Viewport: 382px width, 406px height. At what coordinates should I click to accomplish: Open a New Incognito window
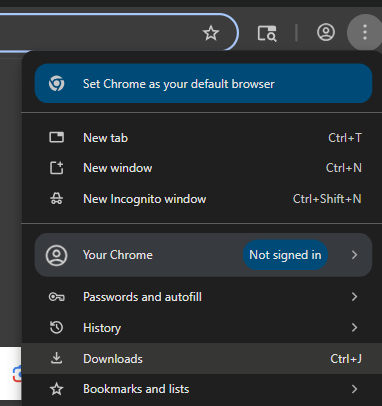pos(202,199)
